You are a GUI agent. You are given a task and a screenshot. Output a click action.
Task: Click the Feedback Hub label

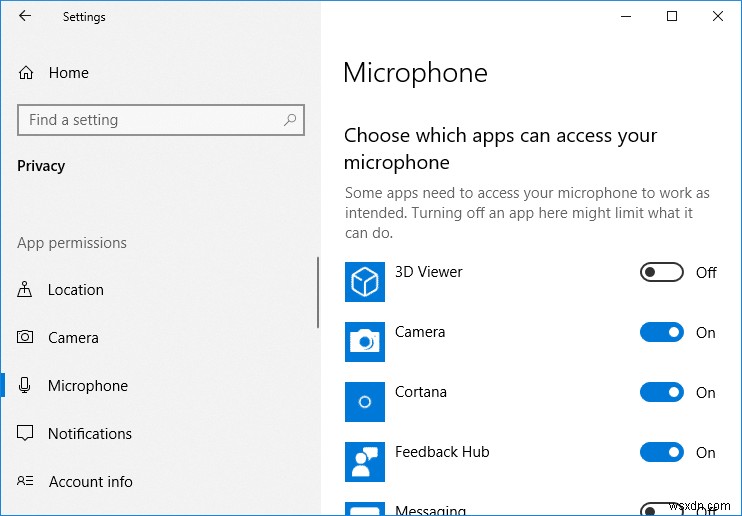tap(442, 452)
